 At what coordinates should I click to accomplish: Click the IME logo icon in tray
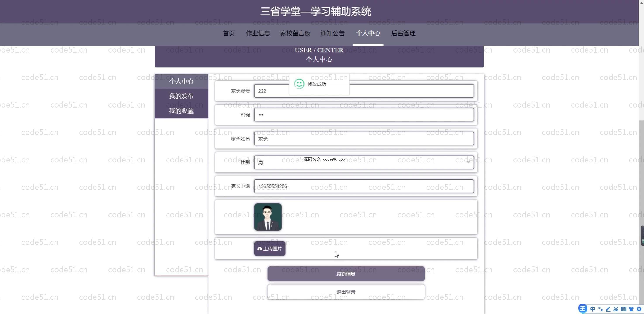pos(582,309)
